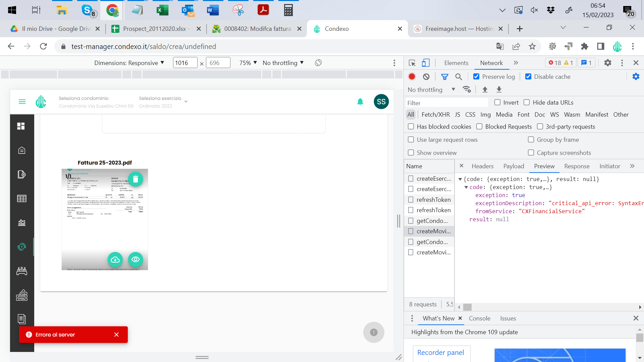Open DevTools settings gear
This screenshot has width=644, height=362.
(608, 63)
